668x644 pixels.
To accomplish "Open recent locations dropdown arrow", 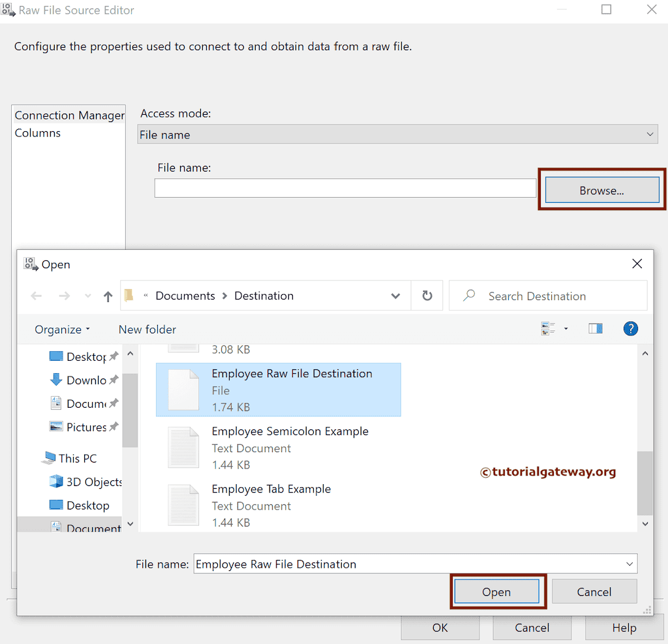I will [88, 296].
